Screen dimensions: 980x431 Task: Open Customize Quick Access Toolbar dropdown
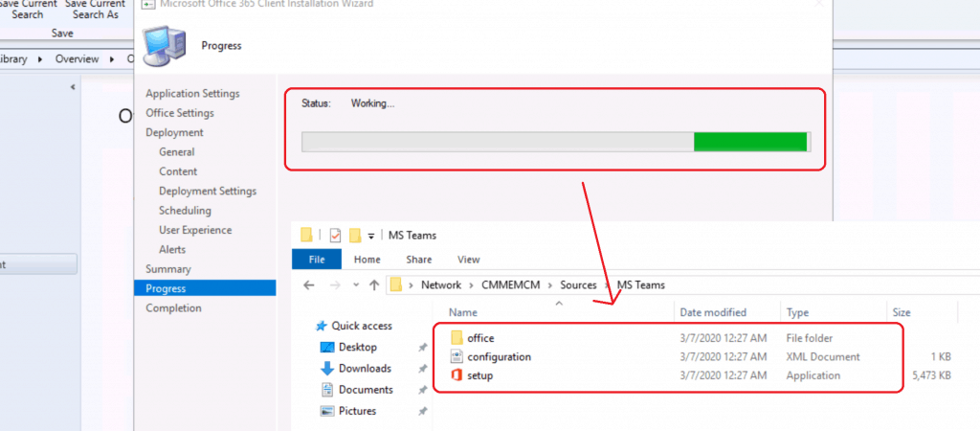pyautogui.click(x=371, y=236)
